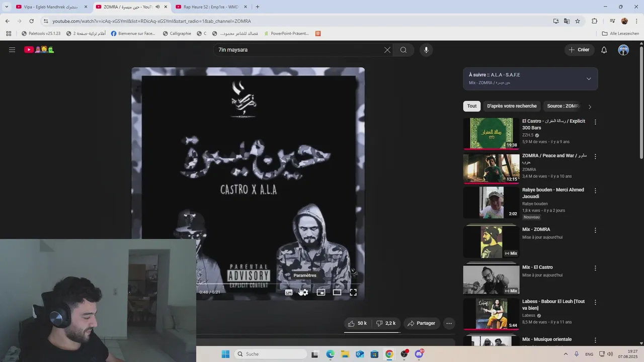Image resolution: width=644 pixels, height=362 pixels.
Task: Open options for Rabye bouden video
Action: [595, 191]
